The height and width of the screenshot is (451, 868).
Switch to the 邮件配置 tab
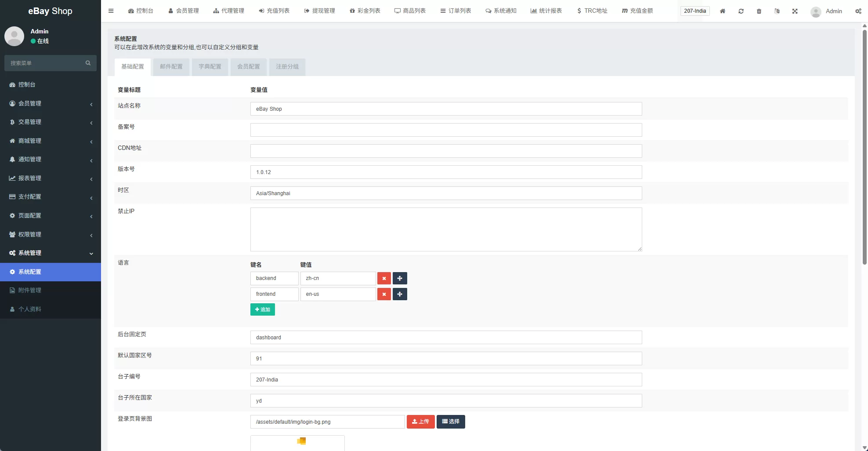coord(171,67)
